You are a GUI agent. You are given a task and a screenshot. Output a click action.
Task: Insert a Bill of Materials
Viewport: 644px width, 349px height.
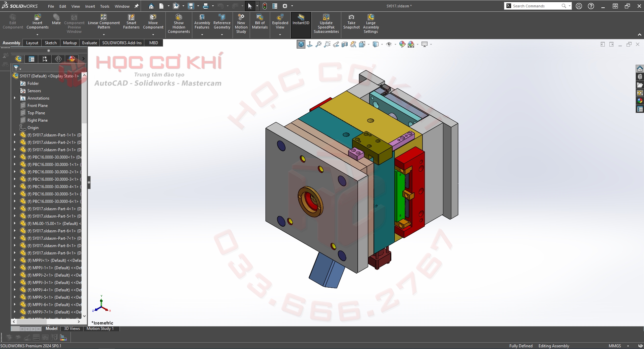260,22
